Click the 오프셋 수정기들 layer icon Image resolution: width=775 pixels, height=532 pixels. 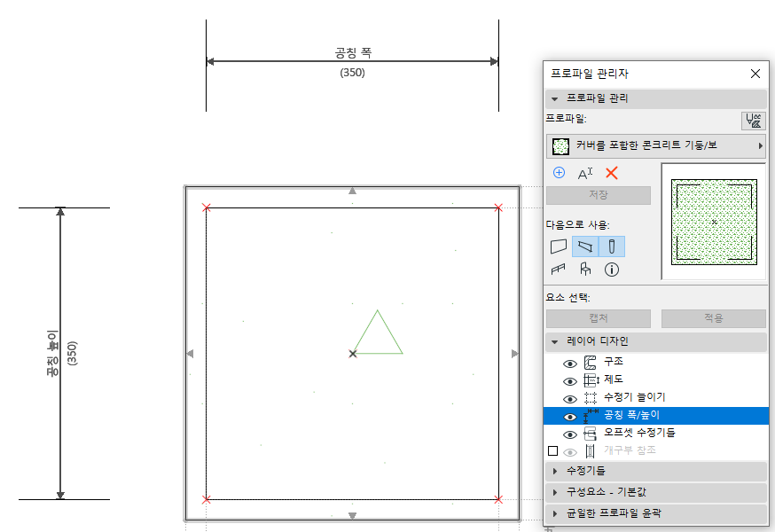point(591,434)
